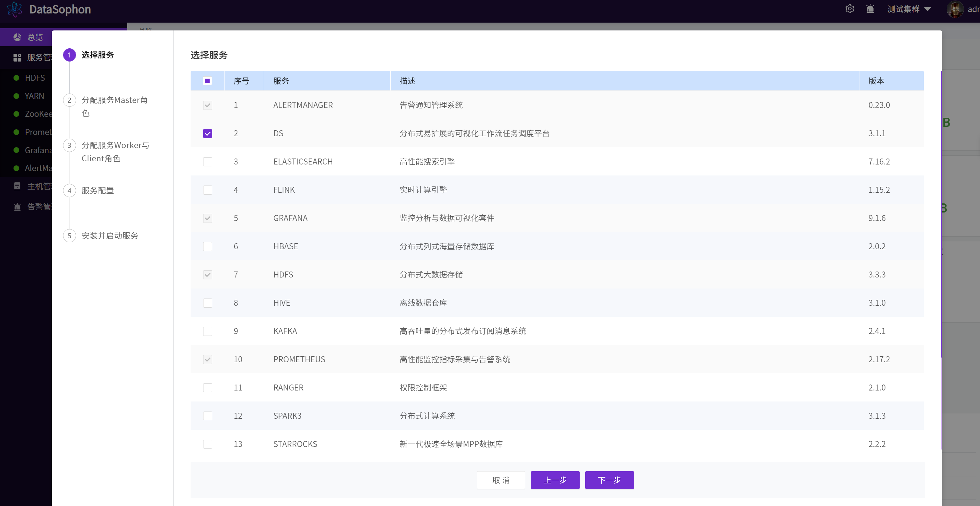Click the 分配服务Master角色 step label
Viewport: 980px width, 506px height.
(x=115, y=106)
